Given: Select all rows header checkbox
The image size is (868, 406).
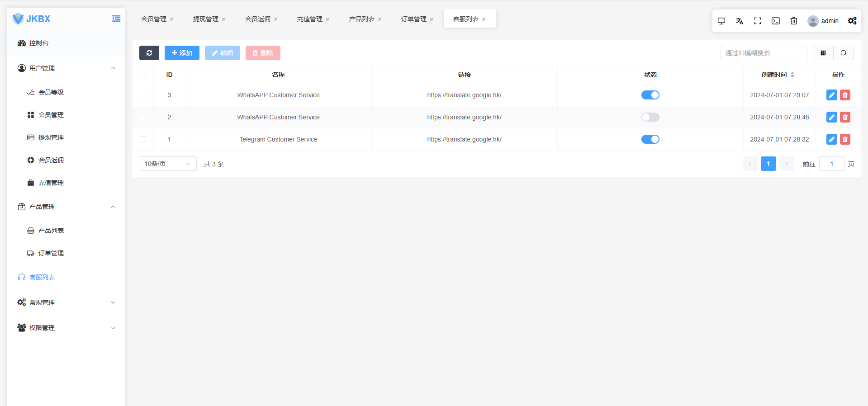Looking at the screenshot, I should coord(143,75).
